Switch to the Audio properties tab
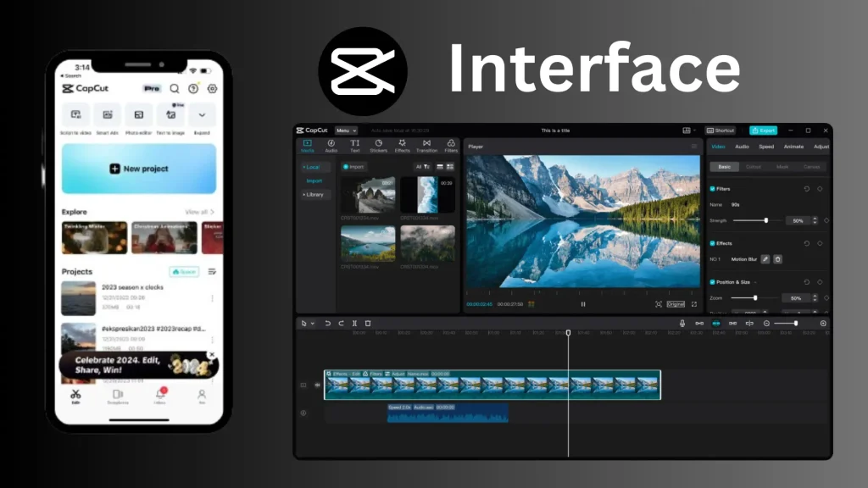The image size is (868, 488). click(742, 147)
